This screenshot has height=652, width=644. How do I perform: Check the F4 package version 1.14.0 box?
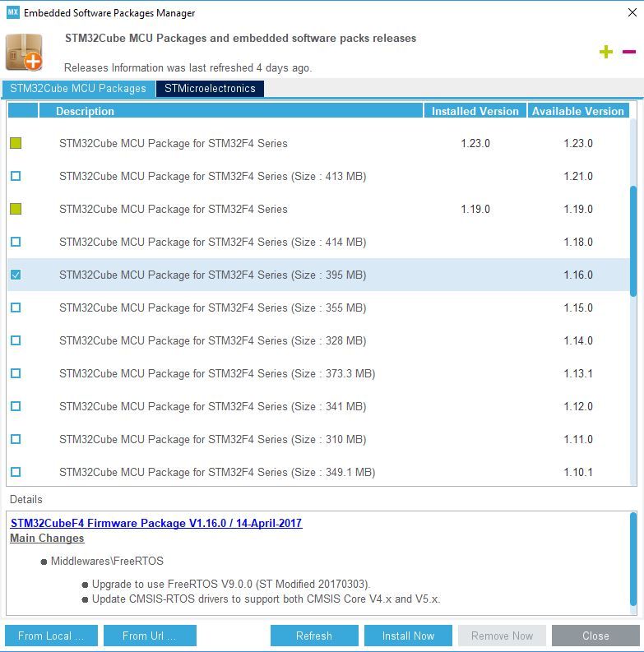coord(16,340)
